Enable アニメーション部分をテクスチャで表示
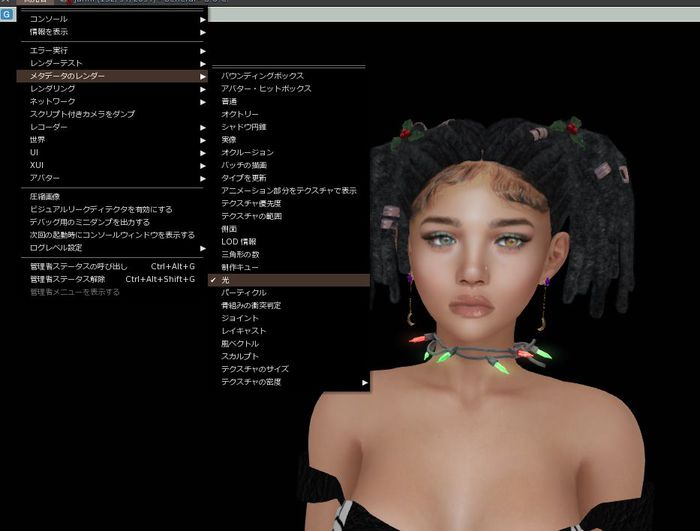Image resolution: width=700 pixels, height=531 pixels. 289,191
